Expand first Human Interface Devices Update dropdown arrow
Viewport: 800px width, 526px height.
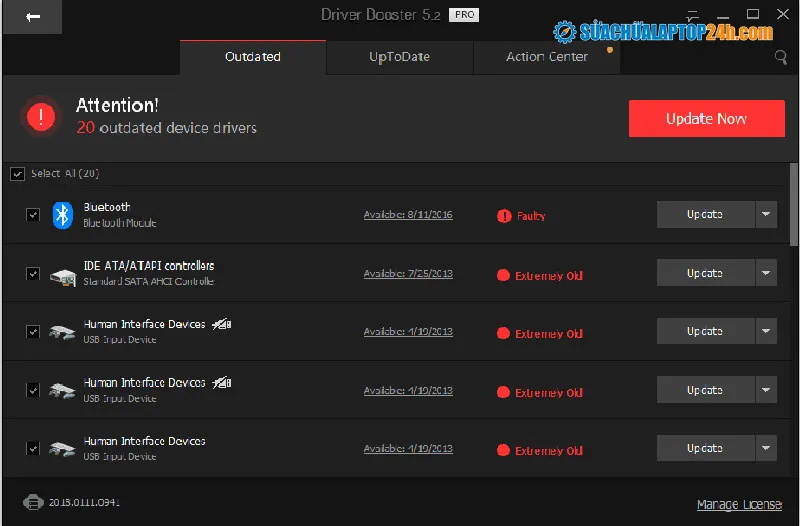coord(766,331)
